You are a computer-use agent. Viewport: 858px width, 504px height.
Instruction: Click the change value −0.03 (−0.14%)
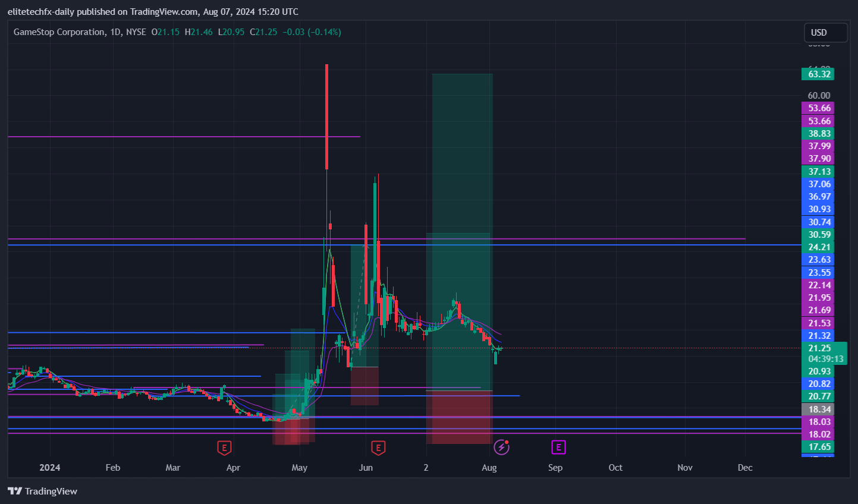pos(312,32)
